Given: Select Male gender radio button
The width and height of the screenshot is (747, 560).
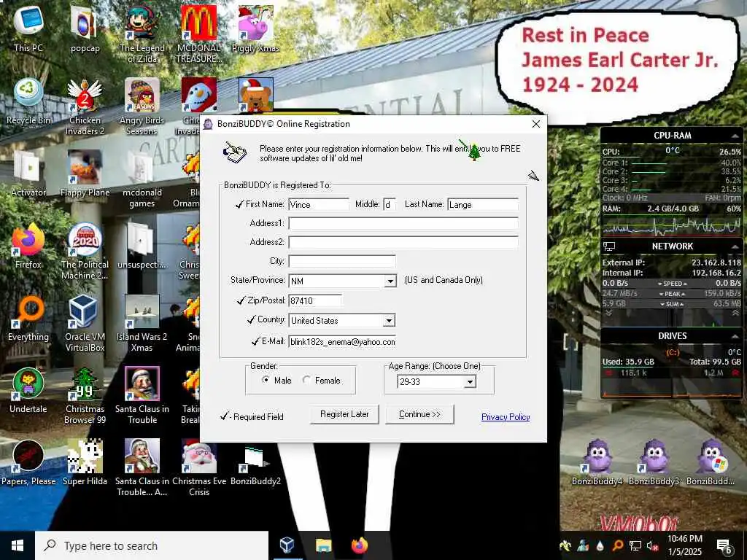Looking at the screenshot, I should [266, 380].
